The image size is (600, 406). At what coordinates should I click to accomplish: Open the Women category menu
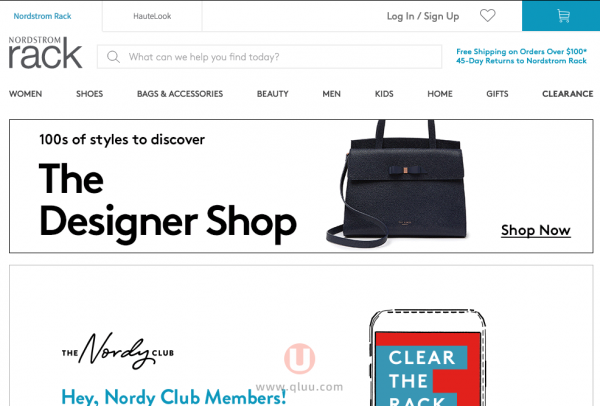coord(26,94)
